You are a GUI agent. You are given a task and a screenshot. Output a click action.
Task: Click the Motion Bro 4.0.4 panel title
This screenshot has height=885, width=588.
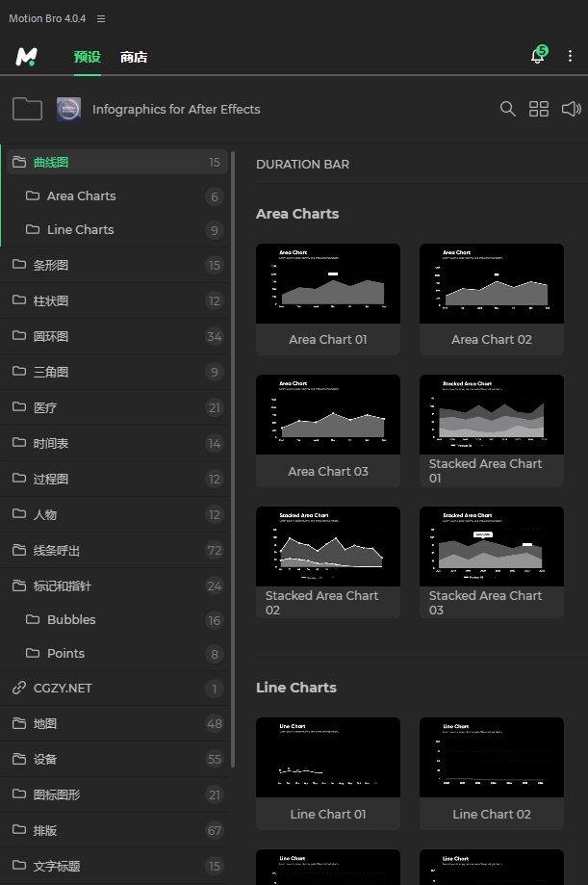[x=47, y=18]
